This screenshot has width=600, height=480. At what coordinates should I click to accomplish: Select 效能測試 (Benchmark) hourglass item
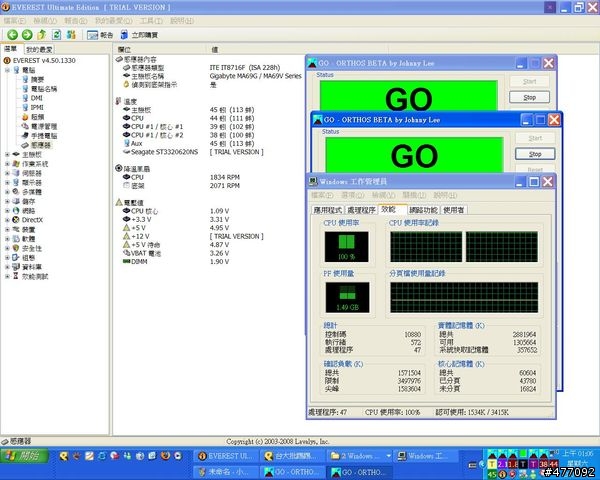pyautogui.click(x=35, y=276)
